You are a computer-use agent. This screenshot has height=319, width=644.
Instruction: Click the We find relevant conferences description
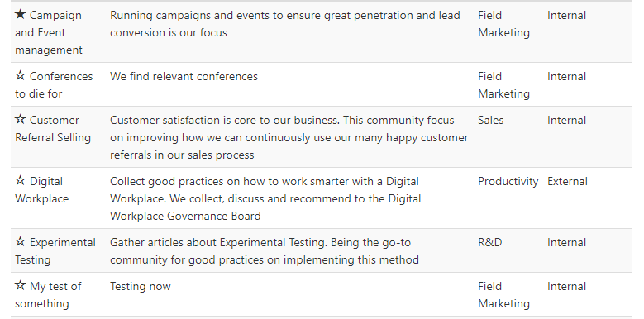pos(184,76)
